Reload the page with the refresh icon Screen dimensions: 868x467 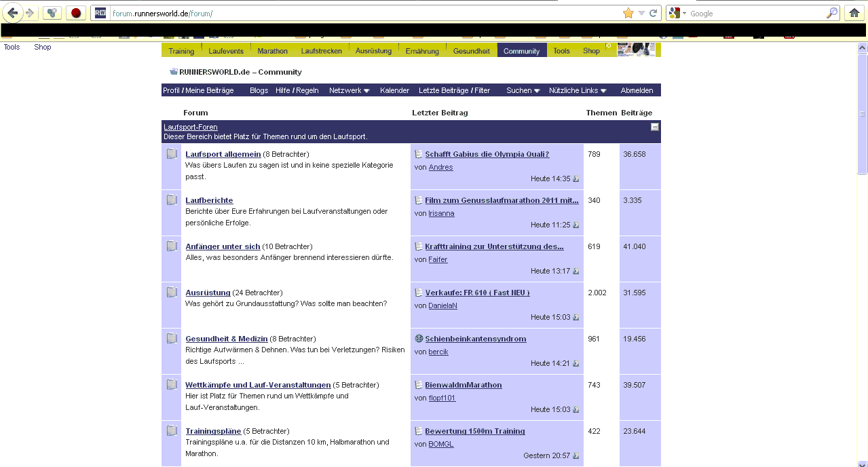[x=653, y=13]
